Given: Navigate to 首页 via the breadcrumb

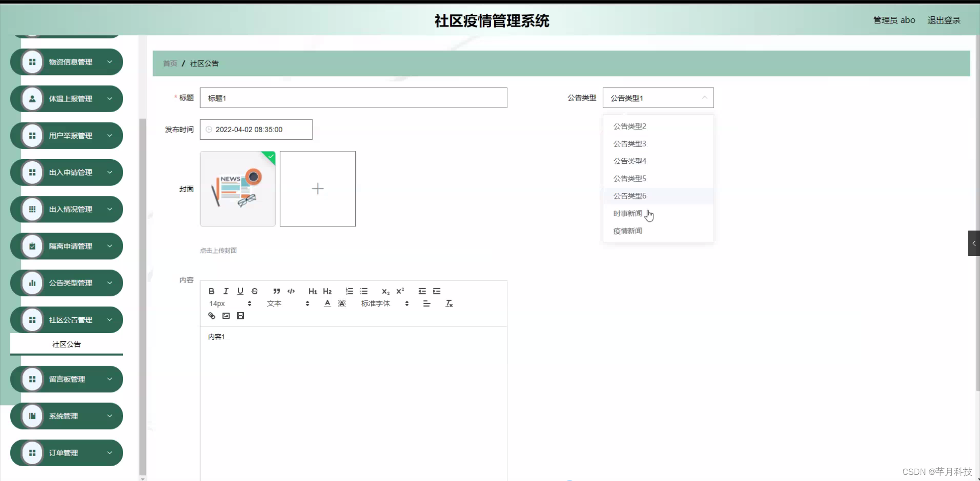Looking at the screenshot, I should (170, 63).
